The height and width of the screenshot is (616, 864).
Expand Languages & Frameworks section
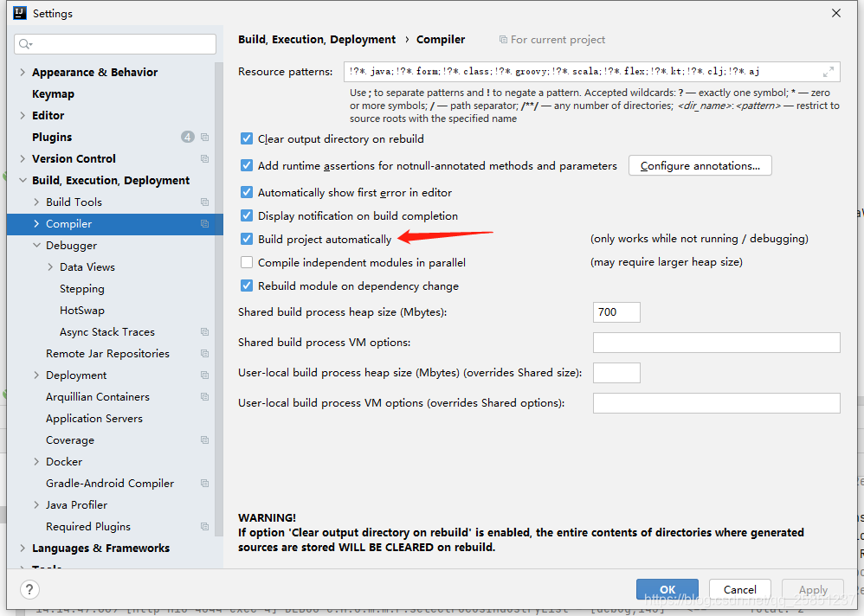(23, 549)
